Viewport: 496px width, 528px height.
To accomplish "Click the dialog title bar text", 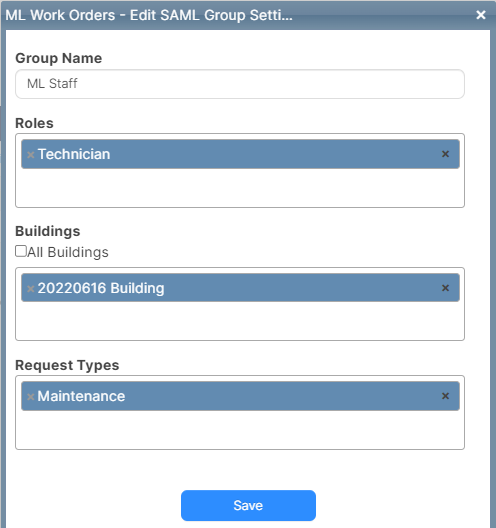I will click(149, 15).
